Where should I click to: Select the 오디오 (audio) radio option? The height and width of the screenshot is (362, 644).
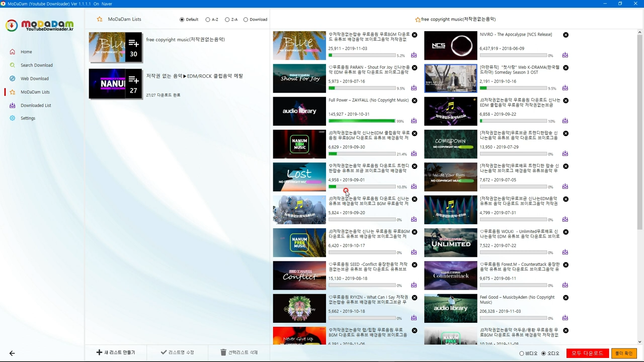pyautogui.click(x=550, y=353)
